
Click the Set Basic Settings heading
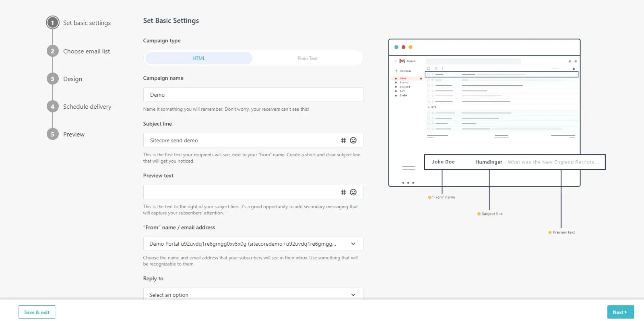coord(171,21)
